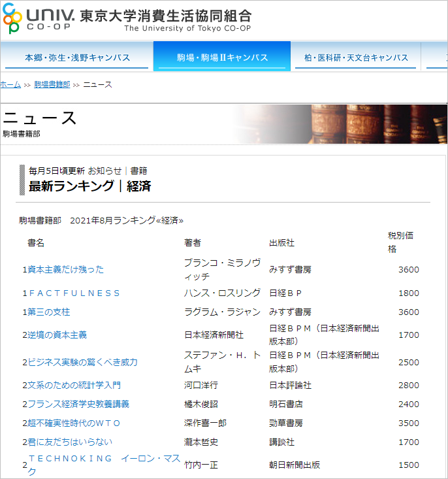Click the UNIV CO-OP logo icon

[x=13, y=20]
